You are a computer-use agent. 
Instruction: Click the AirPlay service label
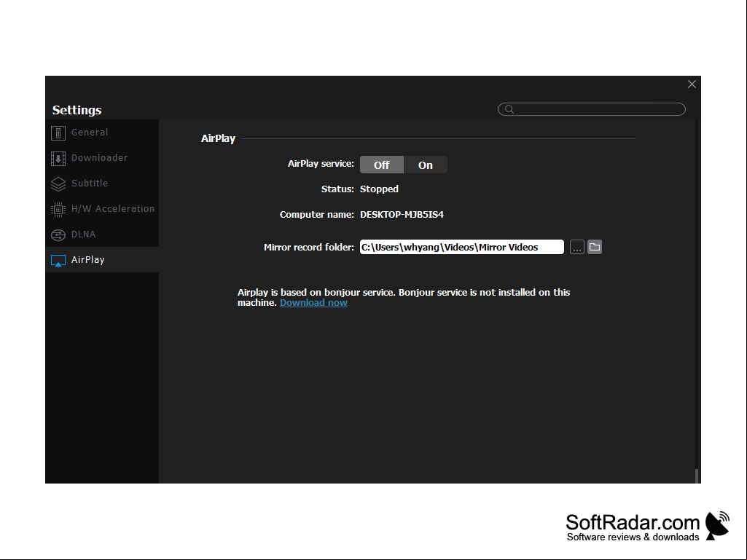click(x=321, y=163)
